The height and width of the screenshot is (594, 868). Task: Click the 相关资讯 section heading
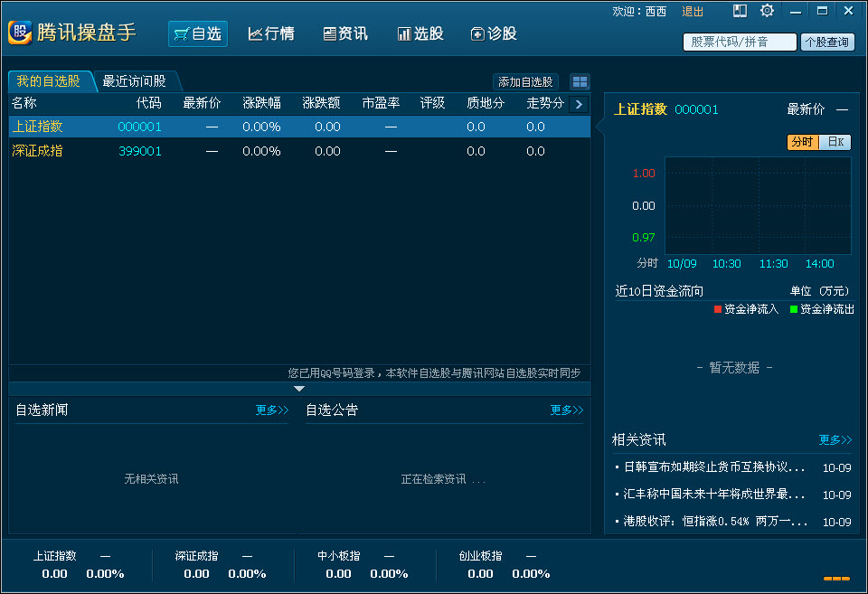(639, 440)
